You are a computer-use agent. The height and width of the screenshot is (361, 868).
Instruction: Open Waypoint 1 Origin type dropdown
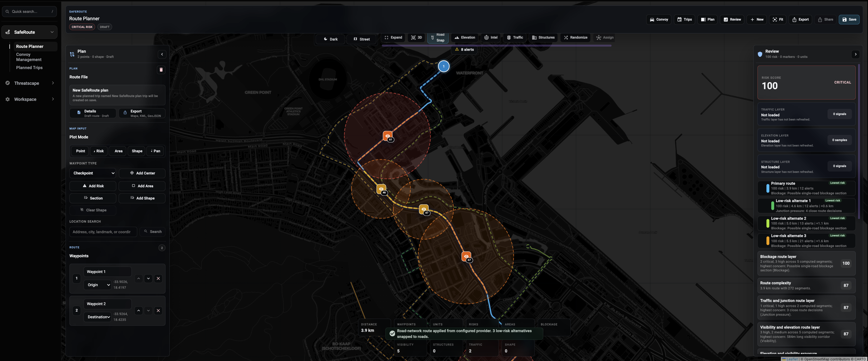coord(98,285)
